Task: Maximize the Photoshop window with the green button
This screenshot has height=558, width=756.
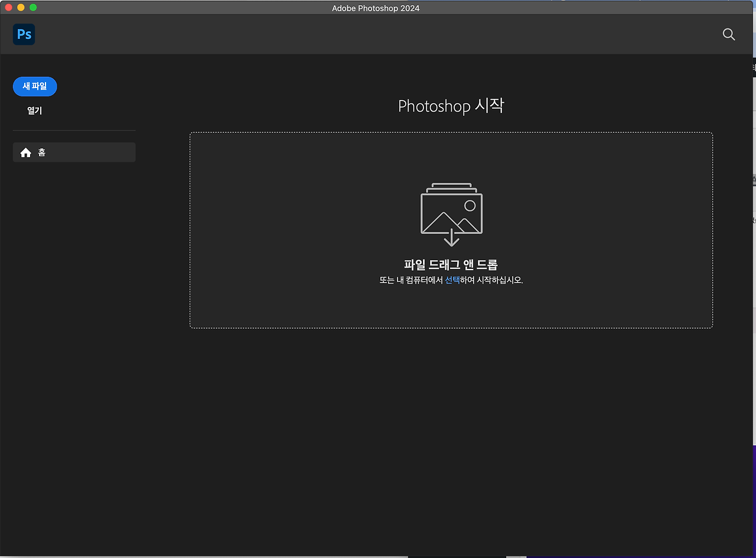Action: click(x=33, y=7)
